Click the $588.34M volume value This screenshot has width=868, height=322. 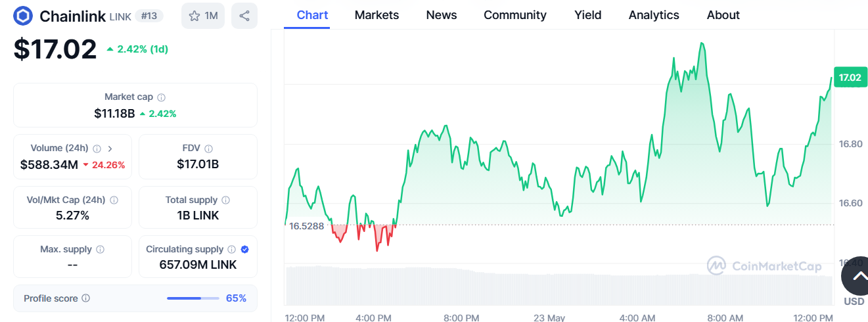pos(49,164)
